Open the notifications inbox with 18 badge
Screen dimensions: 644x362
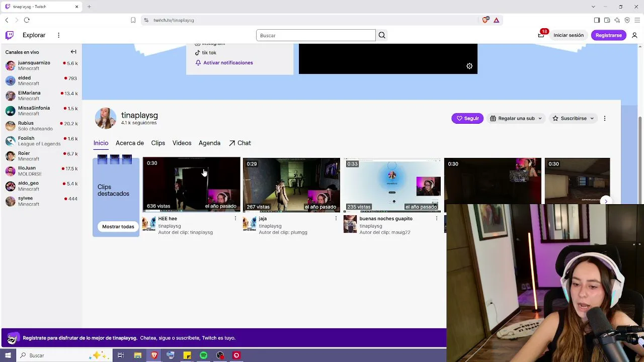(541, 35)
